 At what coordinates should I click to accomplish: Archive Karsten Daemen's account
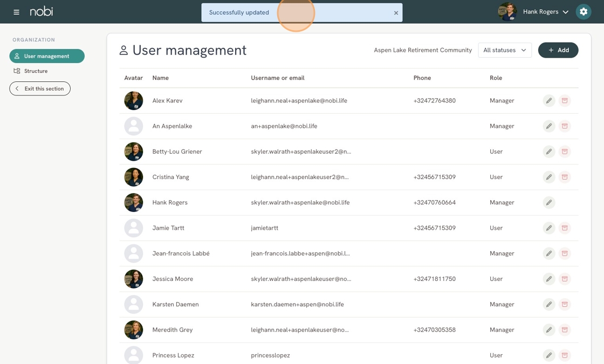point(565,304)
